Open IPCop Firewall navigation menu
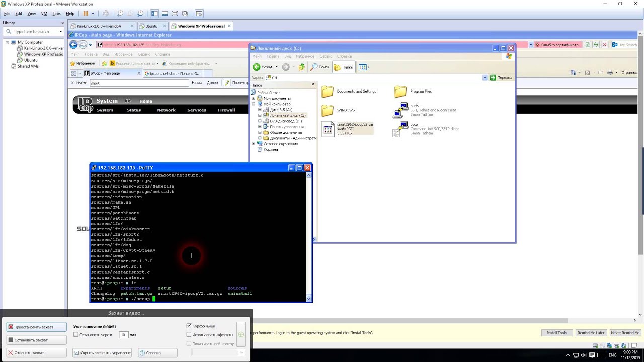This screenshot has width=644, height=362. (x=226, y=110)
